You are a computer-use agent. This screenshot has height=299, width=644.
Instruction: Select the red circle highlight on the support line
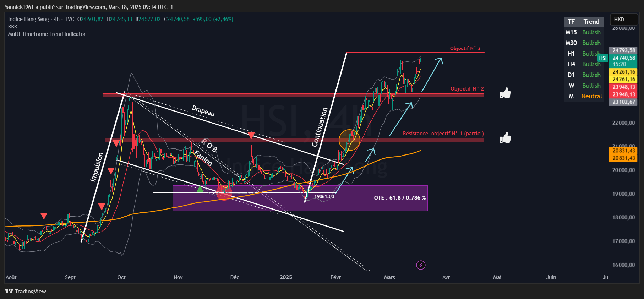point(224,192)
